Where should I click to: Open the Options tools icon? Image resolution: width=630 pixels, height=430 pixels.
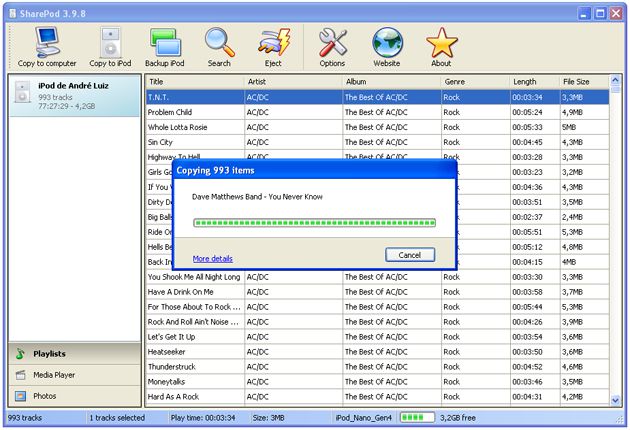(332, 47)
